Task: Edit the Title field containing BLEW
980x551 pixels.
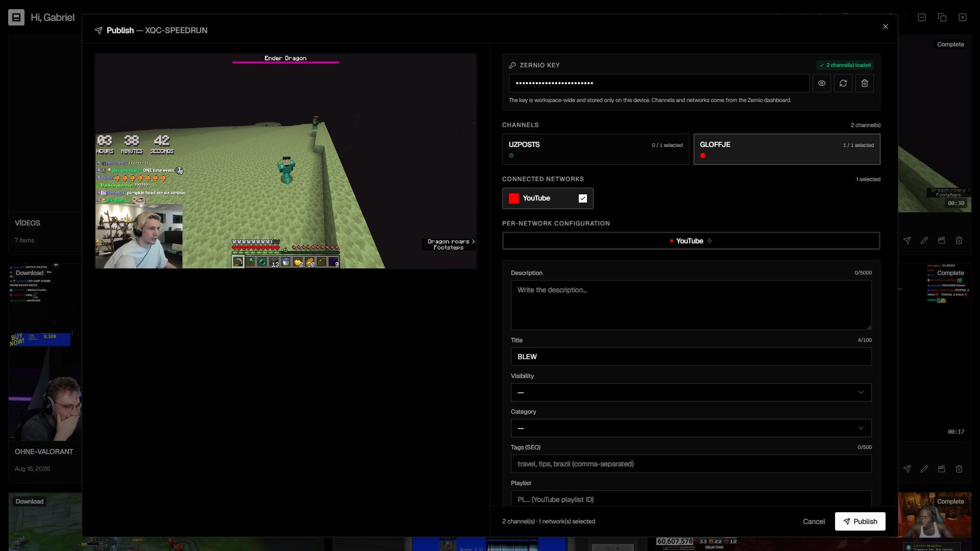Action: pyautogui.click(x=691, y=357)
